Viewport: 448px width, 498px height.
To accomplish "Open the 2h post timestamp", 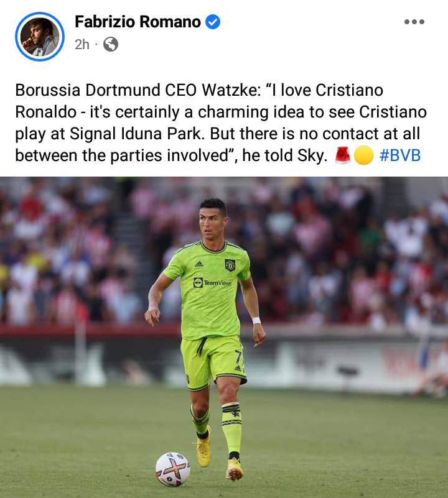I will tap(82, 45).
